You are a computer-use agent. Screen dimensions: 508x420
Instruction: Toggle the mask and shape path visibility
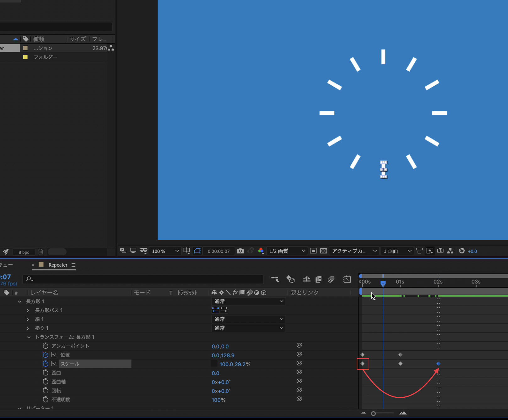(197, 251)
